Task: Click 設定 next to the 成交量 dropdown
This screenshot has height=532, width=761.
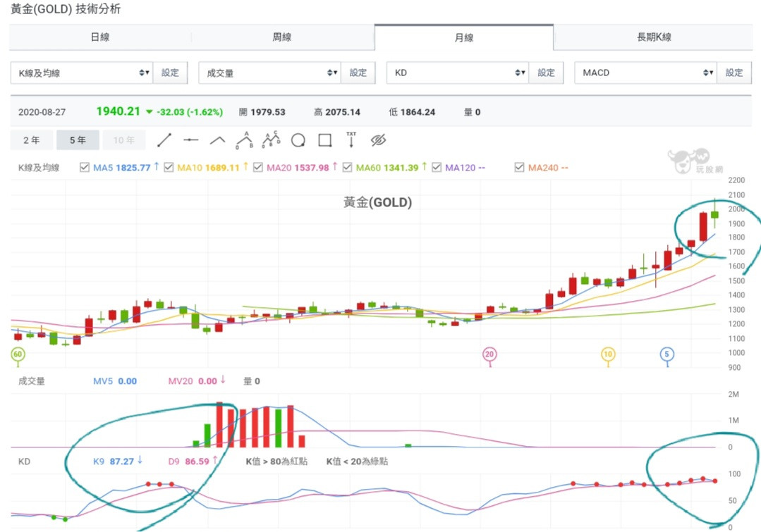Action: (358, 73)
